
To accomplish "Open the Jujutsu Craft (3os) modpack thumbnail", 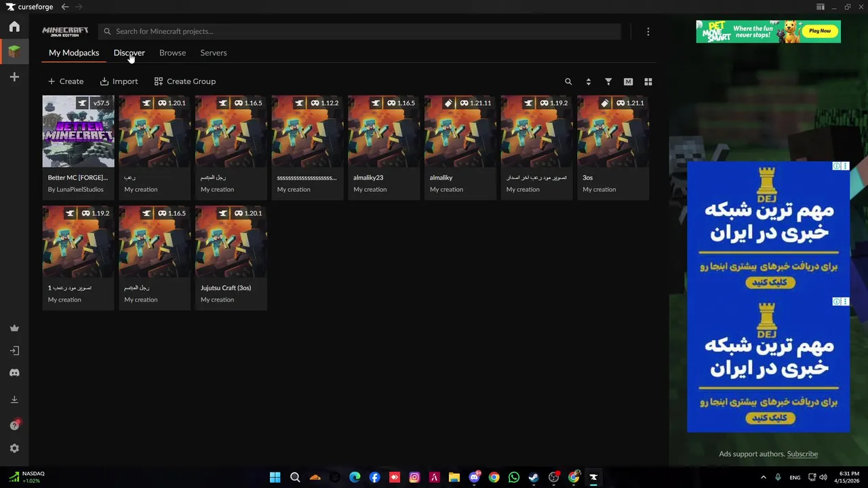I will (x=231, y=242).
